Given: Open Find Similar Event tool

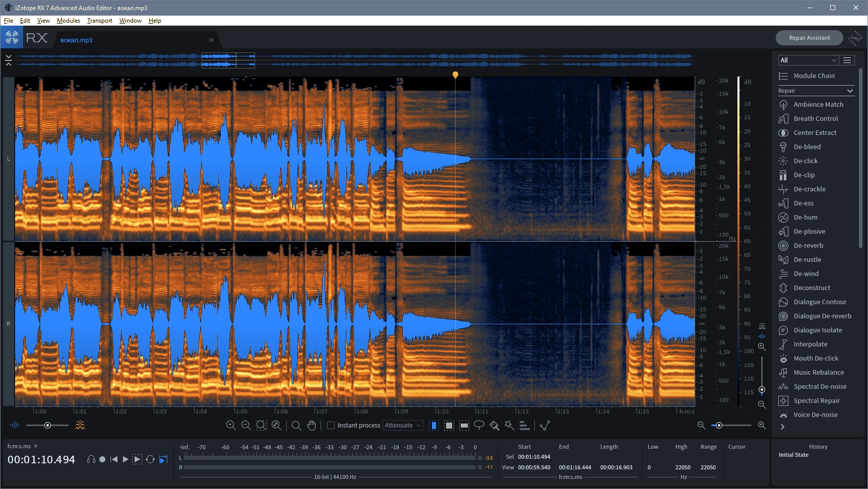Looking at the screenshot, I should pos(545,426).
